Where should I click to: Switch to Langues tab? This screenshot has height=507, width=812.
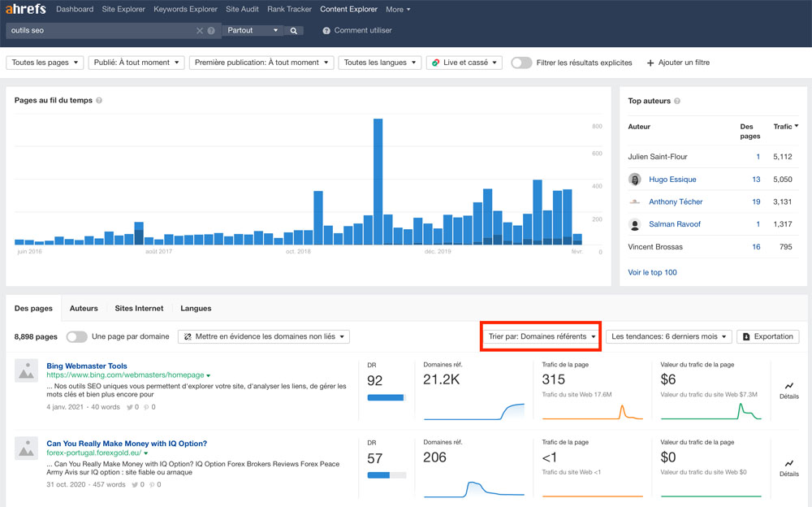click(x=196, y=309)
